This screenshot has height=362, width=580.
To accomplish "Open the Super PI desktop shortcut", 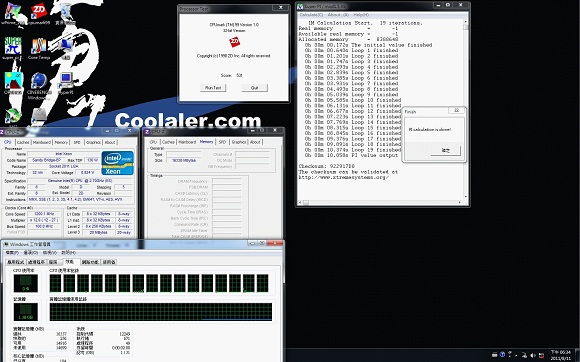I will (13, 48).
